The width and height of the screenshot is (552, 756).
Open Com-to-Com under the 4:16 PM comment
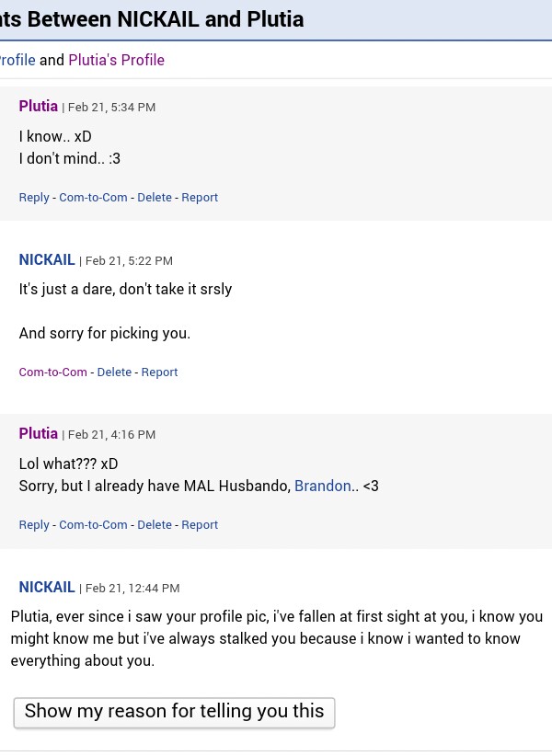pyautogui.click(x=93, y=524)
